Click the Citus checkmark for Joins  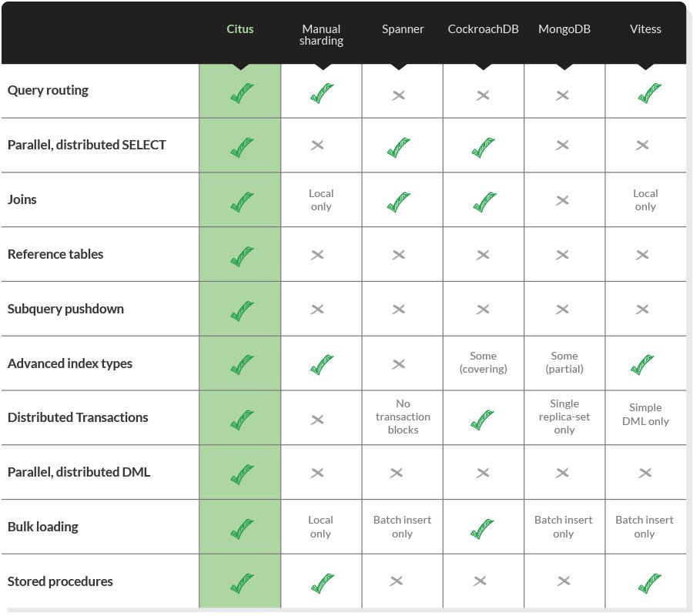[x=243, y=202]
